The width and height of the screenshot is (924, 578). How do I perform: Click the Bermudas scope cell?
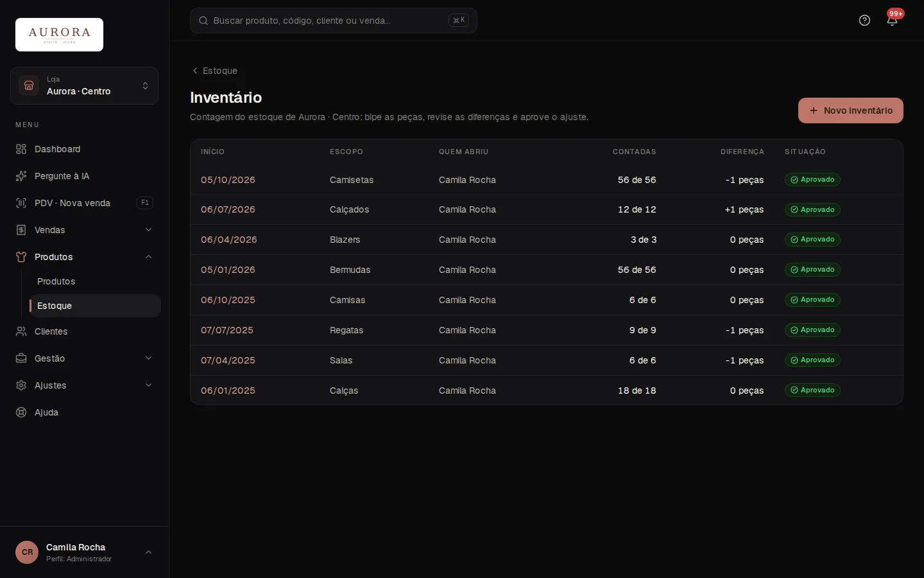pyautogui.click(x=350, y=270)
